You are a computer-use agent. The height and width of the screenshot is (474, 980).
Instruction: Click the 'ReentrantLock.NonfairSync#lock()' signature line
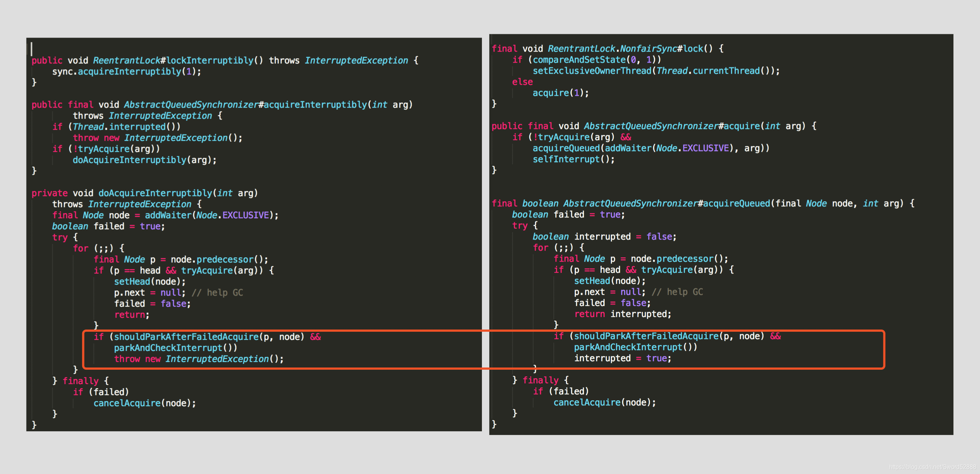(608, 49)
